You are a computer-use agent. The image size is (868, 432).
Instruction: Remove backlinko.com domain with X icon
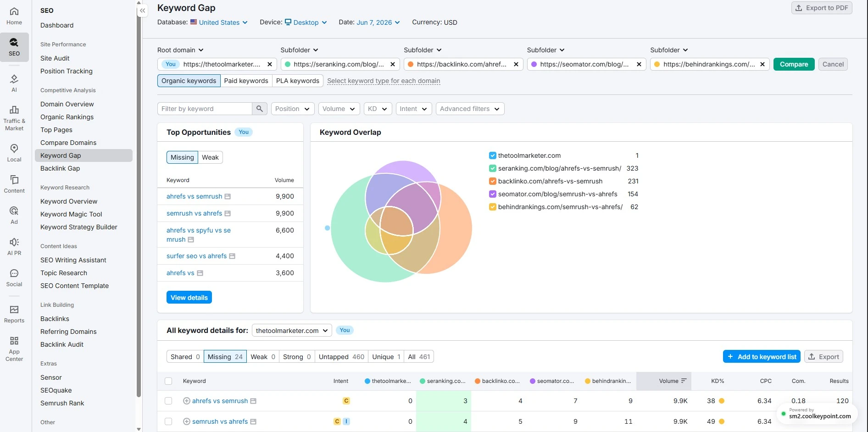pos(516,64)
